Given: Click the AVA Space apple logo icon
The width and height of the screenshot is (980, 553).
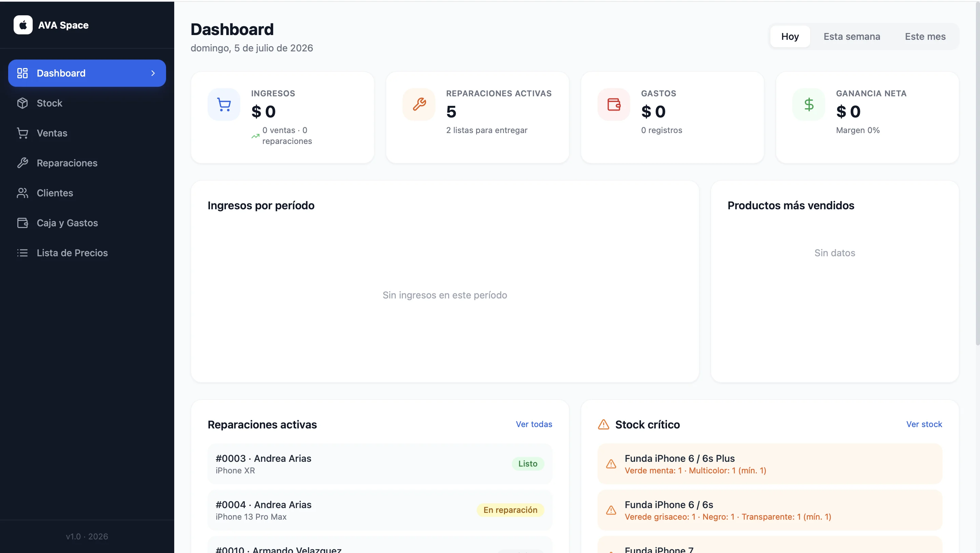Looking at the screenshot, I should (x=23, y=25).
